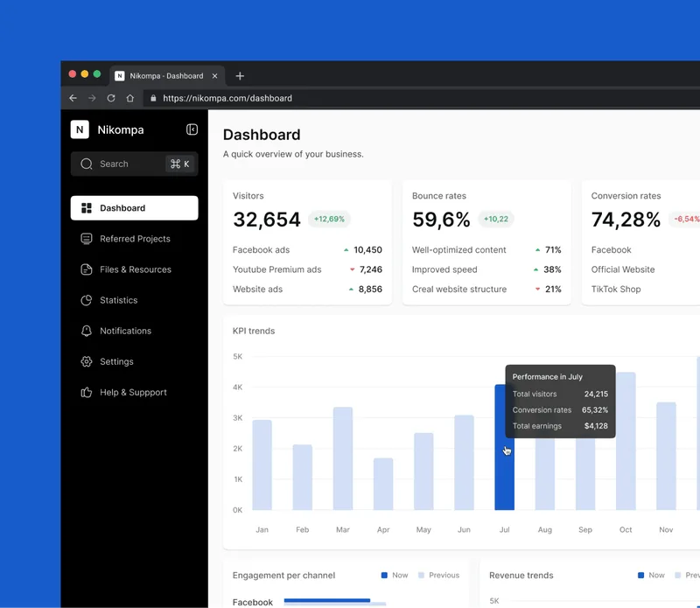Open Settings in sidebar
Screen dimensions: 700x608
pos(135,361)
